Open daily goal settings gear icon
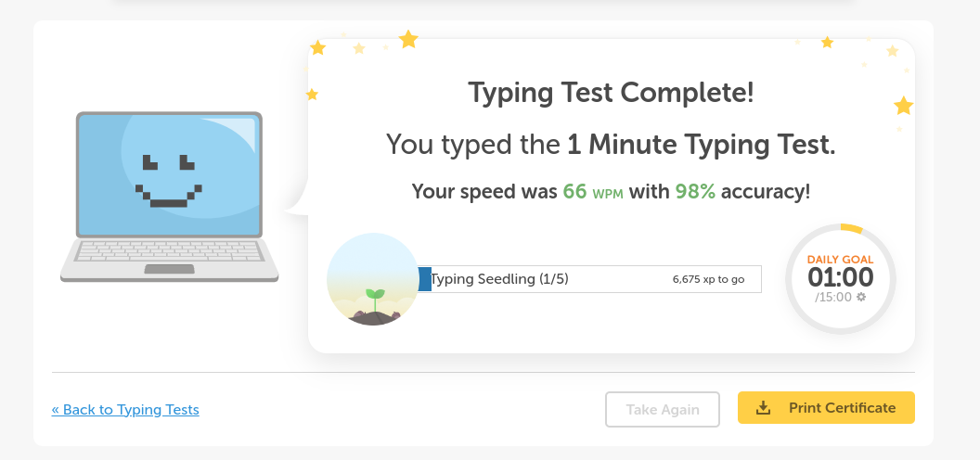 click(x=861, y=297)
